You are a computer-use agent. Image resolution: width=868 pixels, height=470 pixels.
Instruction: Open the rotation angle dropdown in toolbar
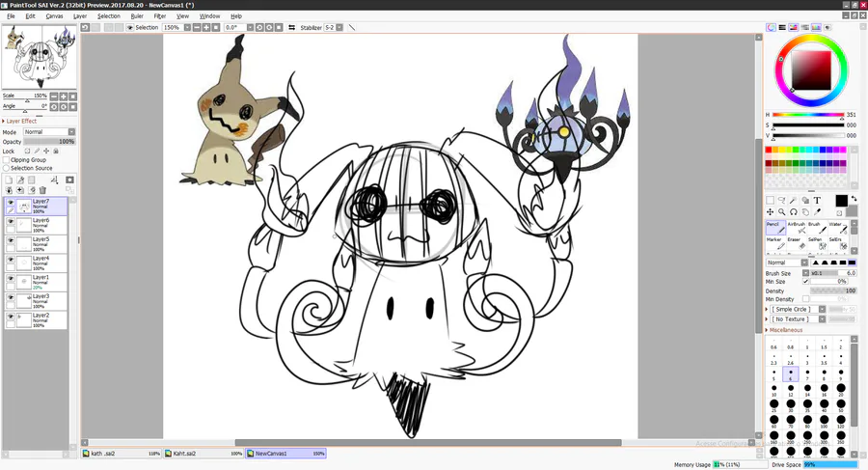click(250, 27)
